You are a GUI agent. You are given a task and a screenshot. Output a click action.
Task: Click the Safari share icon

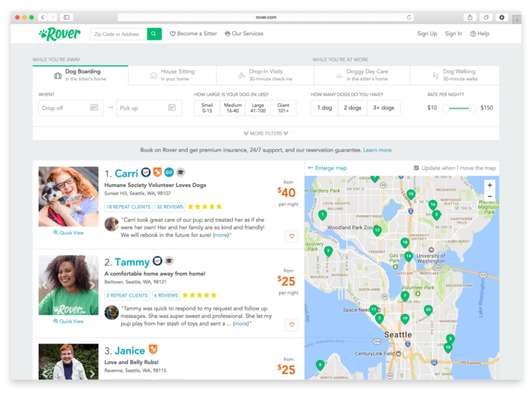coord(470,17)
